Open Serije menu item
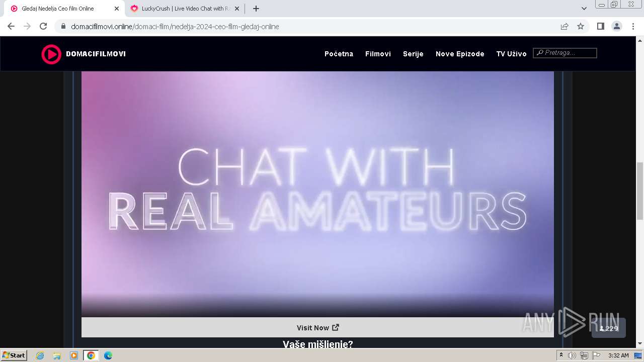The height and width of the screenshot is (362, 644). (x=413, y=54)
